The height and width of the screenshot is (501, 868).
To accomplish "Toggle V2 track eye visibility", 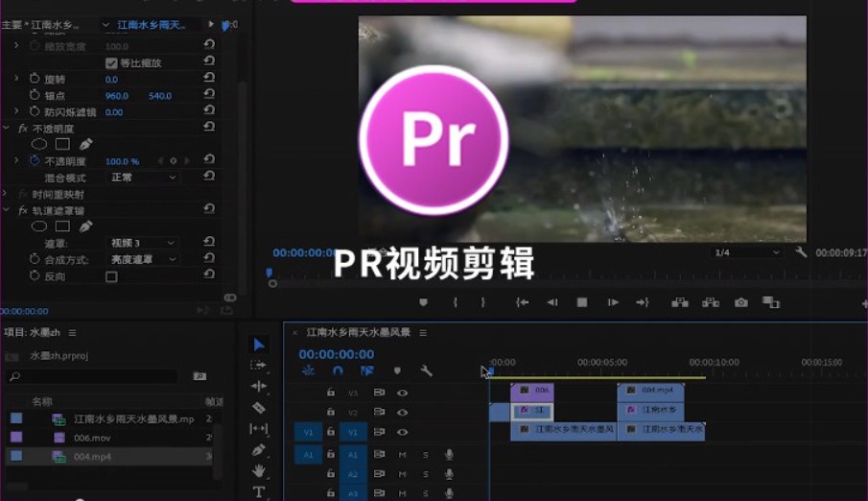I will tap(402, 413).
